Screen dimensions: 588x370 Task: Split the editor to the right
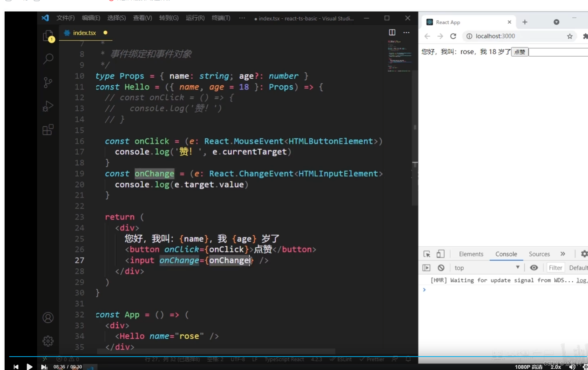392,33
